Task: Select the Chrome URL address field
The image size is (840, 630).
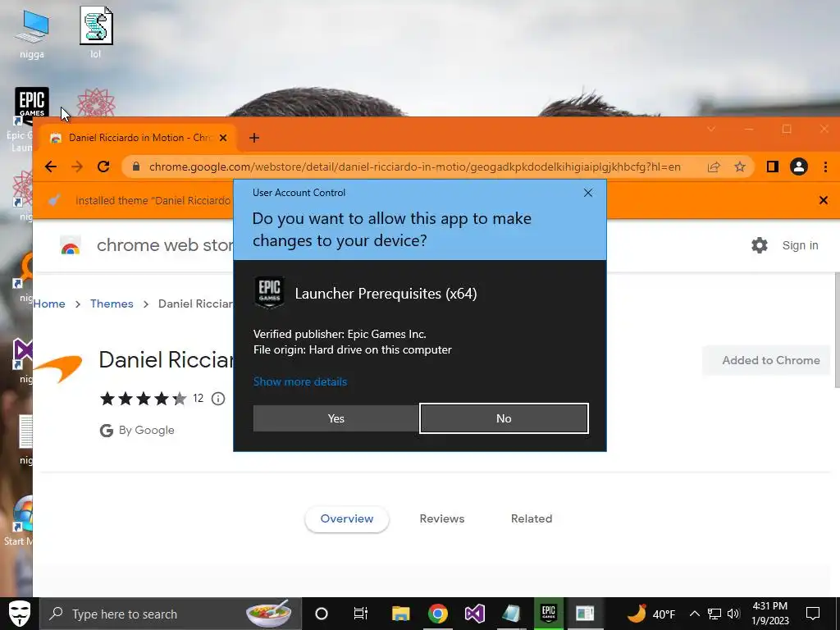Action: pyautogui.click(x=414, y=167)
